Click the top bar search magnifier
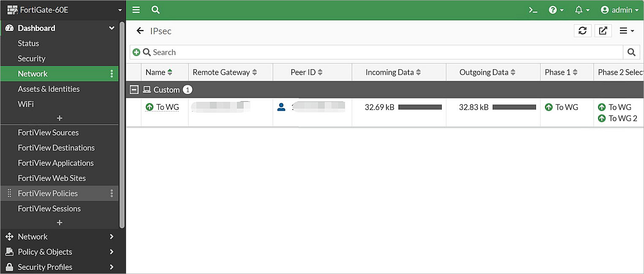The width and height of the screenshot is (644, 274). tap(155, 10)
